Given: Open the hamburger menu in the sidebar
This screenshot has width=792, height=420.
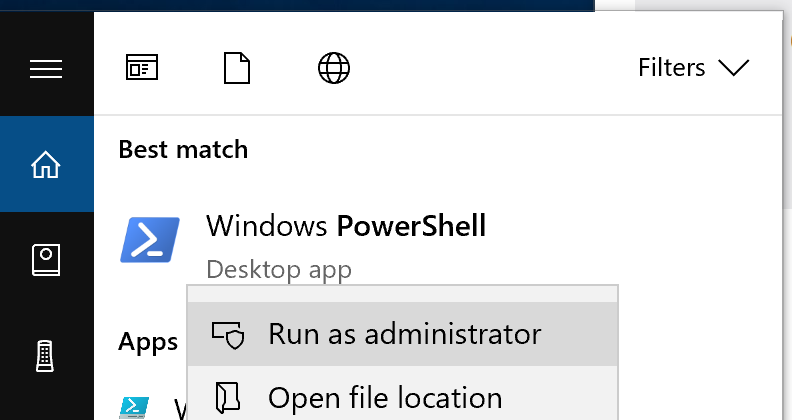Looking at the screenshot, I should pos(46,69).
